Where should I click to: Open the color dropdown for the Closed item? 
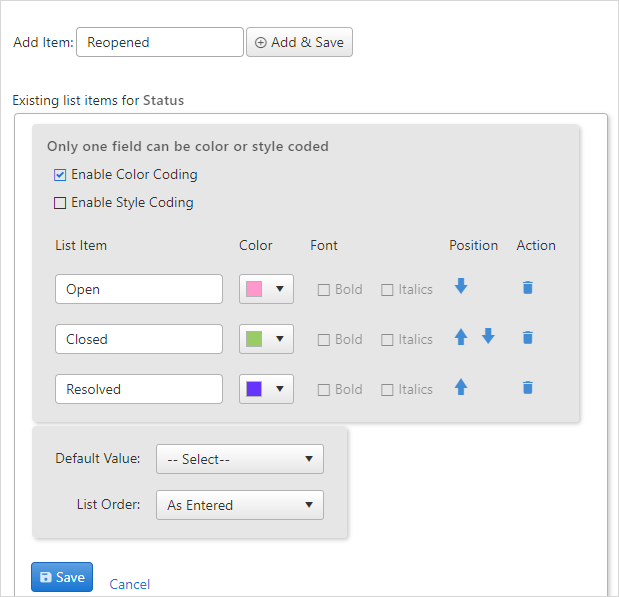click(266, 339)
